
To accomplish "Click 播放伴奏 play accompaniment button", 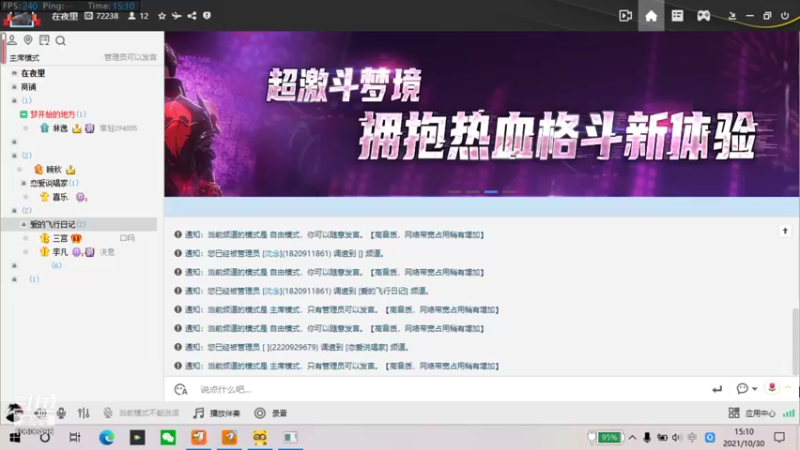I will click(x=217, y=413).
